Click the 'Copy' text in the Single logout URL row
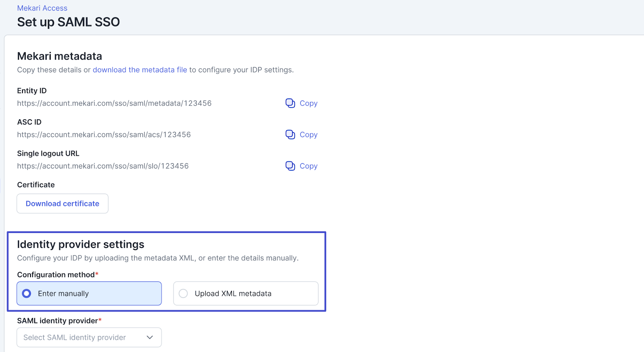This screenshot has width=644, height=352. pos(308,166)
